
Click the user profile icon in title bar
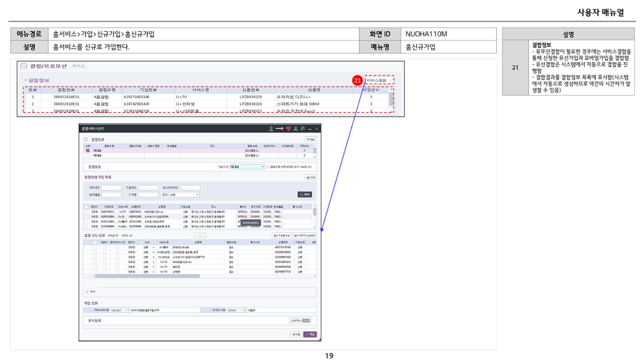click(295, 128)
